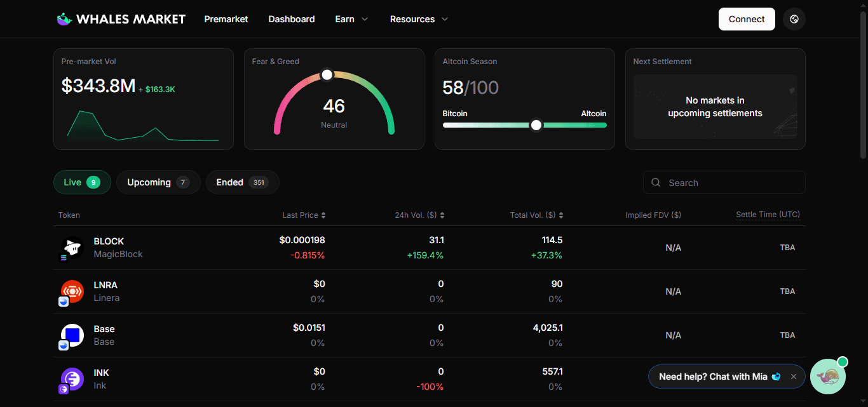Click the Implied FDV ($) column header

click(x=653, y=215)
